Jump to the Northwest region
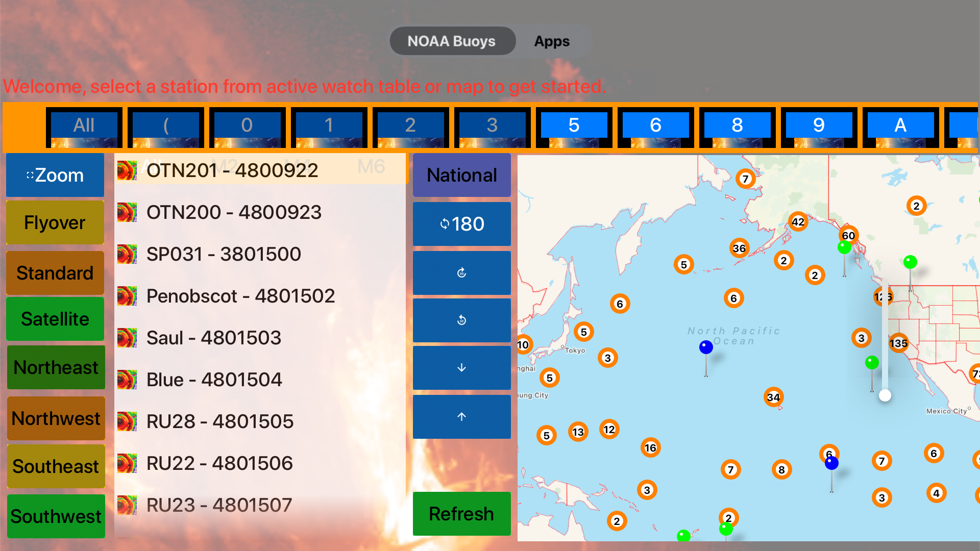The width and height of the screenshot is (980, 551). (56, 418)
